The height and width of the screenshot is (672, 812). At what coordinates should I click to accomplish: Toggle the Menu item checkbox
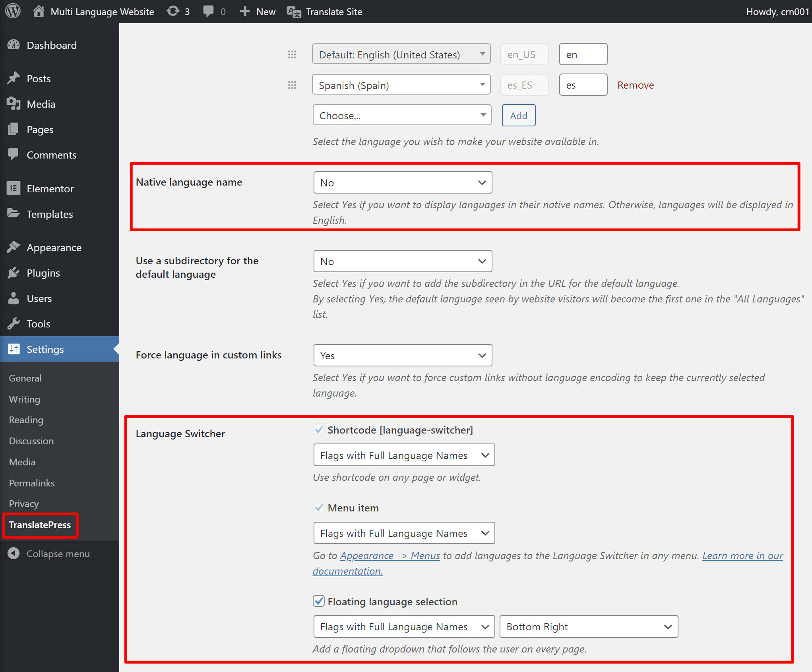pyautogui.click(x=319, y=507)
